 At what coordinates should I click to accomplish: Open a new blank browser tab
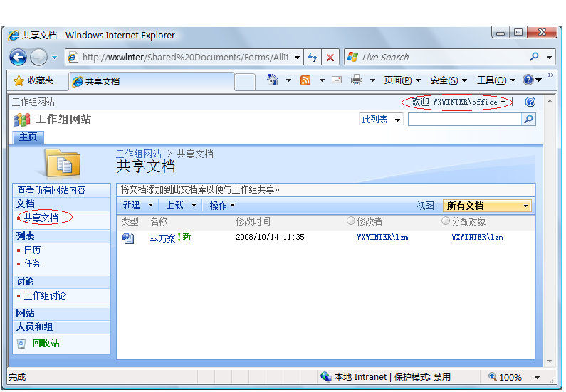245,82
